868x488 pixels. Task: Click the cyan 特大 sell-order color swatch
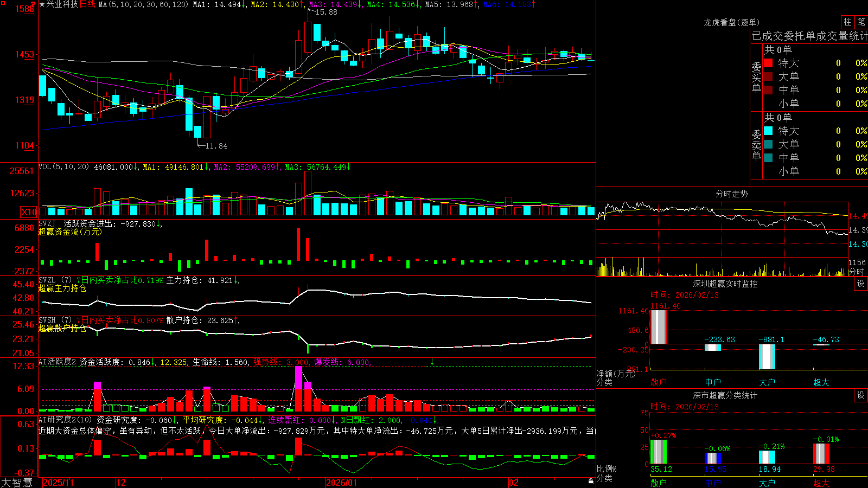[x=768, y=131]
